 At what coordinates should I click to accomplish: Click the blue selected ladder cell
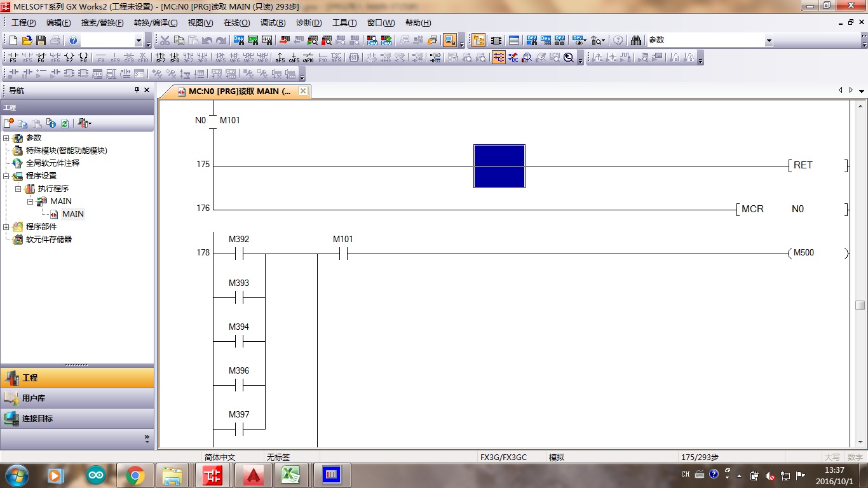pos(499,166)
